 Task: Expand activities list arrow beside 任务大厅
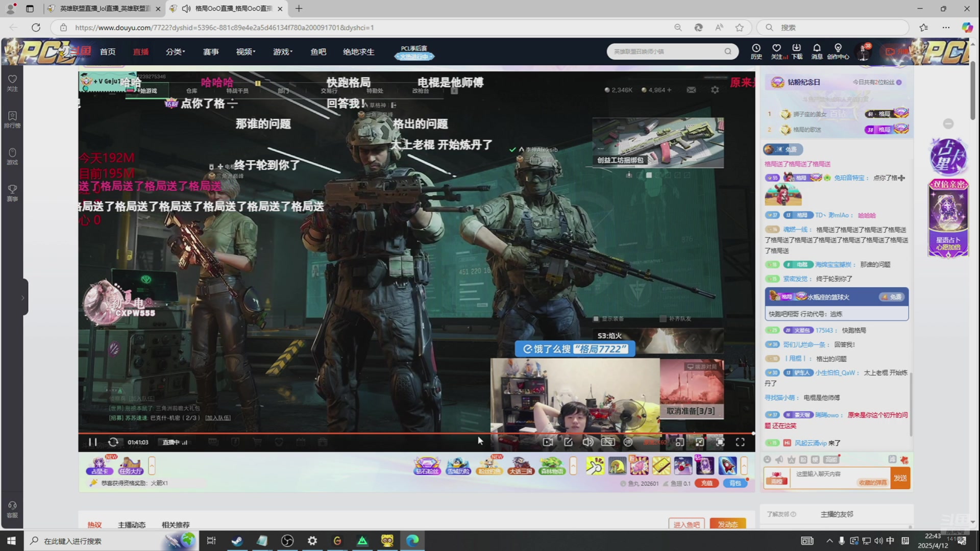pyautogui.click(x=152, y=465)
